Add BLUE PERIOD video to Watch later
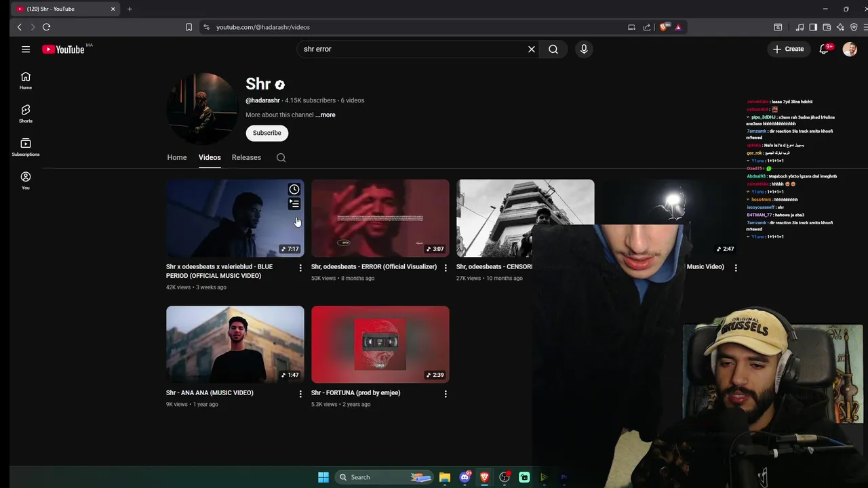Screen dimensions: 868x488 tap(294, 190)
